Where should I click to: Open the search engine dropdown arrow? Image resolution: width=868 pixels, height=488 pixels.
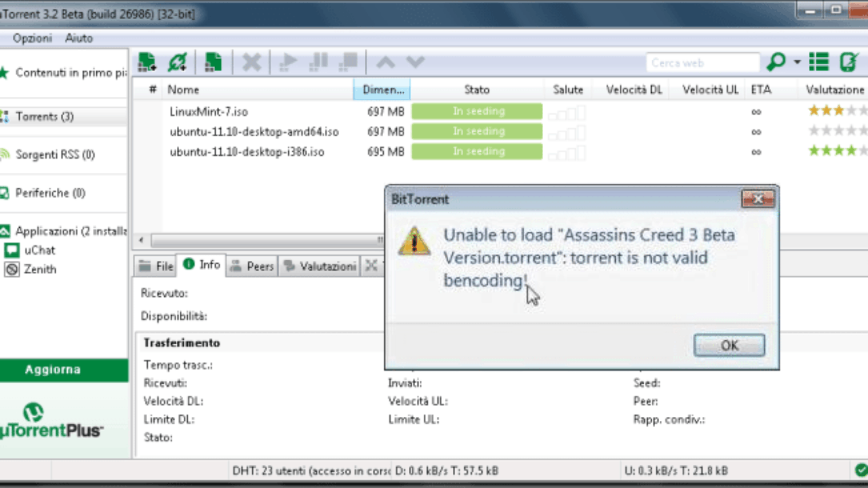[x=797, y=62]
